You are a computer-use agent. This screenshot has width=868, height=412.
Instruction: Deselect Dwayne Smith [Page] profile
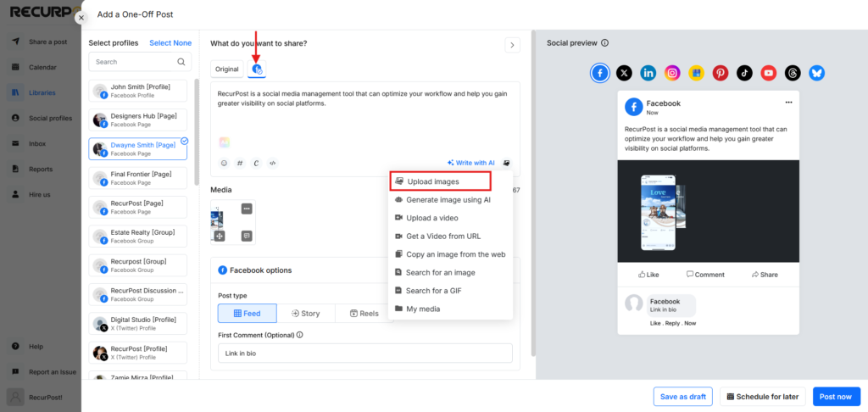click(138, 149)
